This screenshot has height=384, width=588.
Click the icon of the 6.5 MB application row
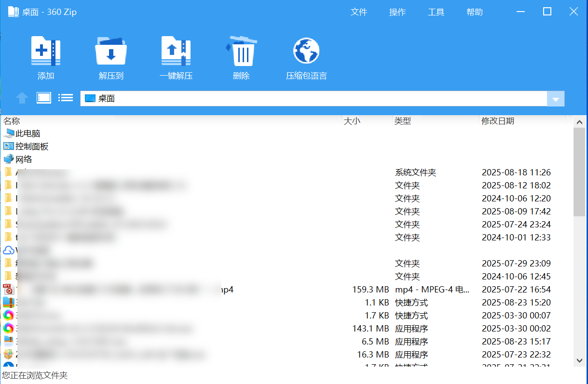point(9,342)
